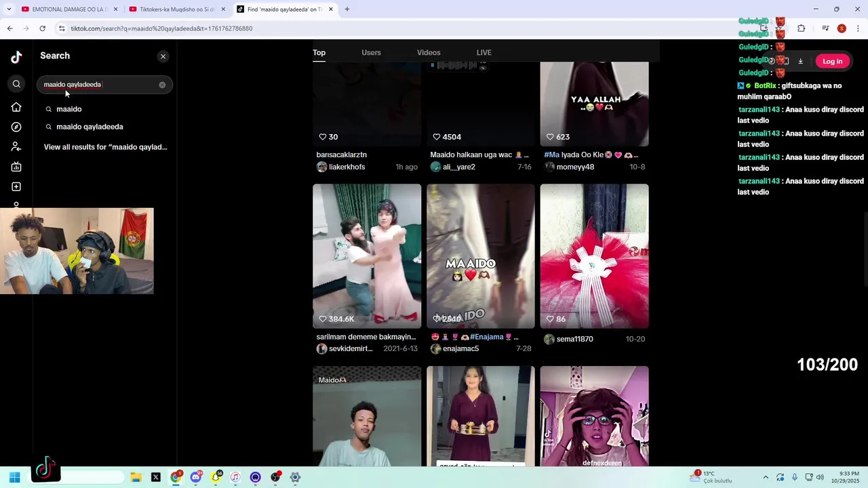Close the EMOTIONAL DAMAGE tab
The image size is (868, 488).
(x=116, y=9)
